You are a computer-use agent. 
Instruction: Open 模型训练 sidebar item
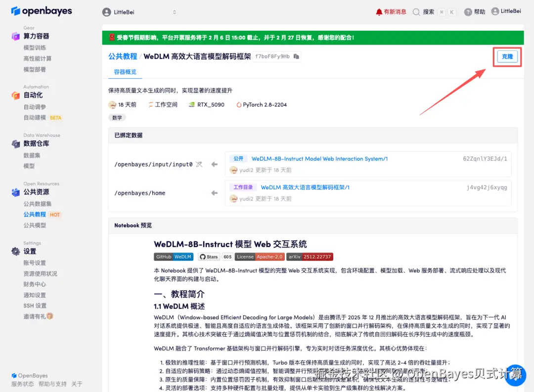(35, 47)
